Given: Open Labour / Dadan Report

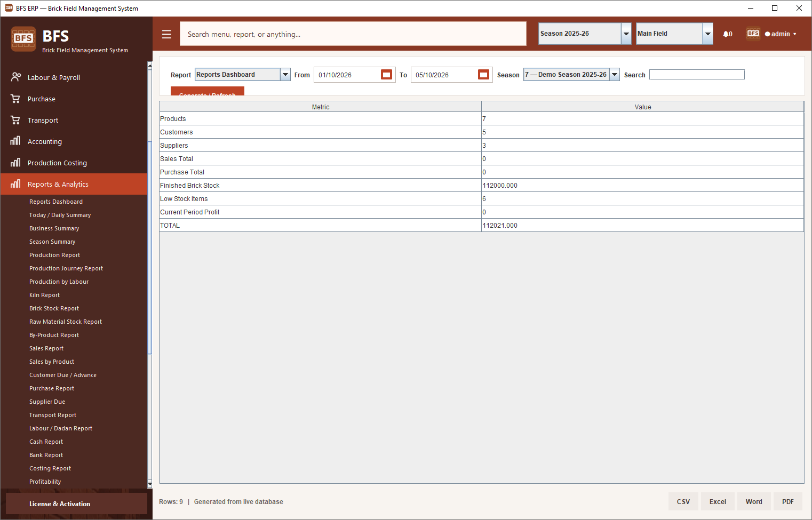Looking at the screenshot, I should (61, 428).
